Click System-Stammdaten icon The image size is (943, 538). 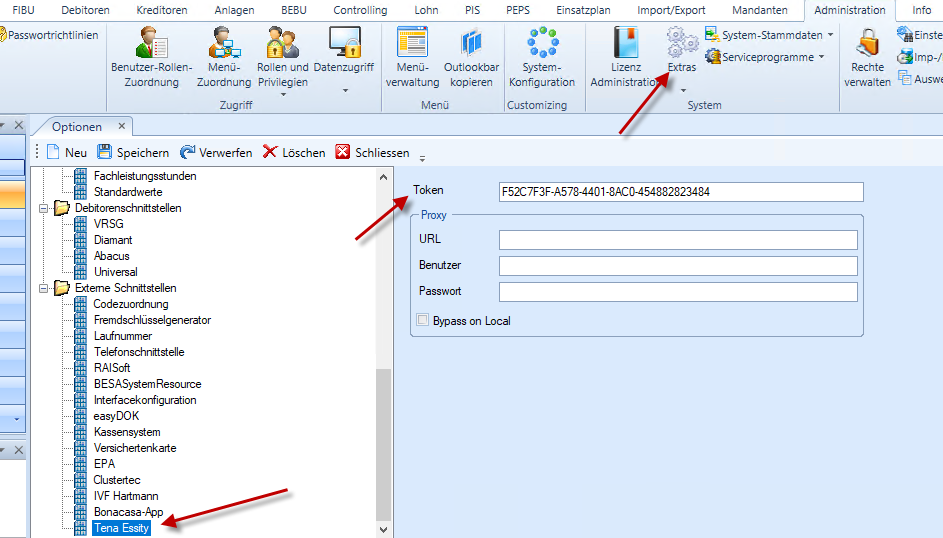click(x=712, y=35)
